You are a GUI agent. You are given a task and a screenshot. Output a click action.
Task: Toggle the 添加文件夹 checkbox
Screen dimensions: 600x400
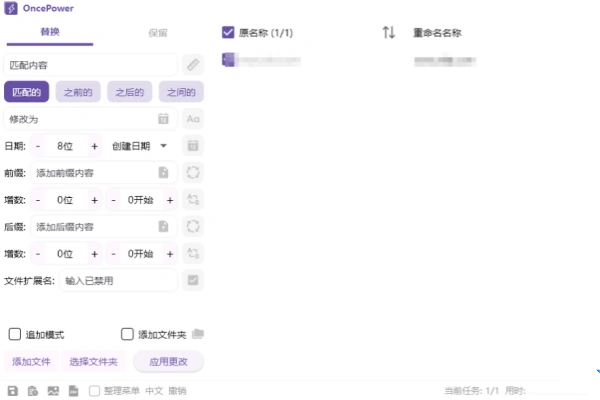point(127,335)
